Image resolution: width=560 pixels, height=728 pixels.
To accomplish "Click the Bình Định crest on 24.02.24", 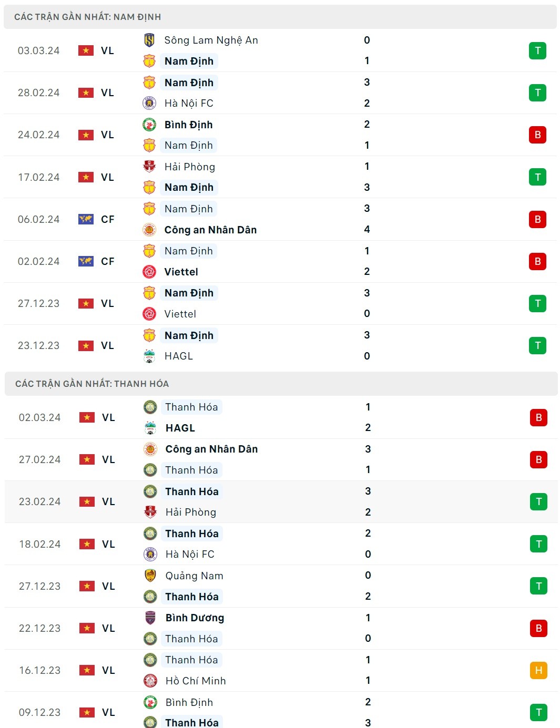I will [149, 125].
